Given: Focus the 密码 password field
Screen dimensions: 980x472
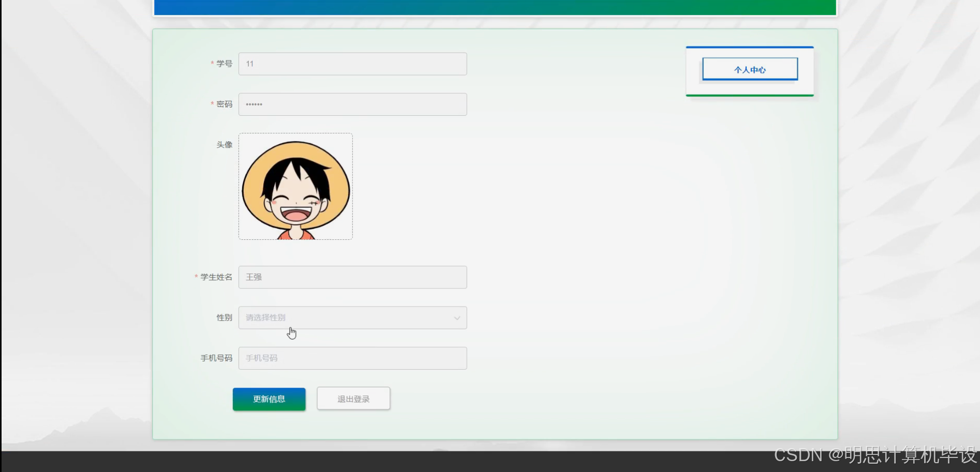Looking at the screenshot, I should coord(352,104).
